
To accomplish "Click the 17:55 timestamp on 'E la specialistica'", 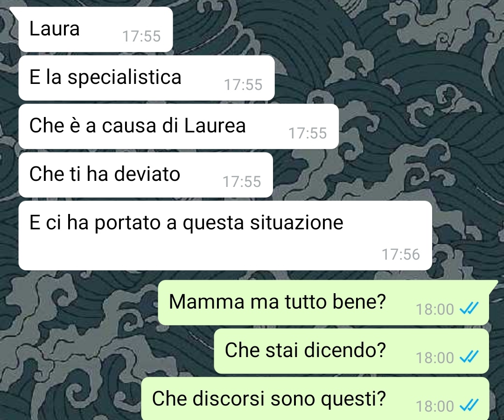I will (x=243, y=85).
